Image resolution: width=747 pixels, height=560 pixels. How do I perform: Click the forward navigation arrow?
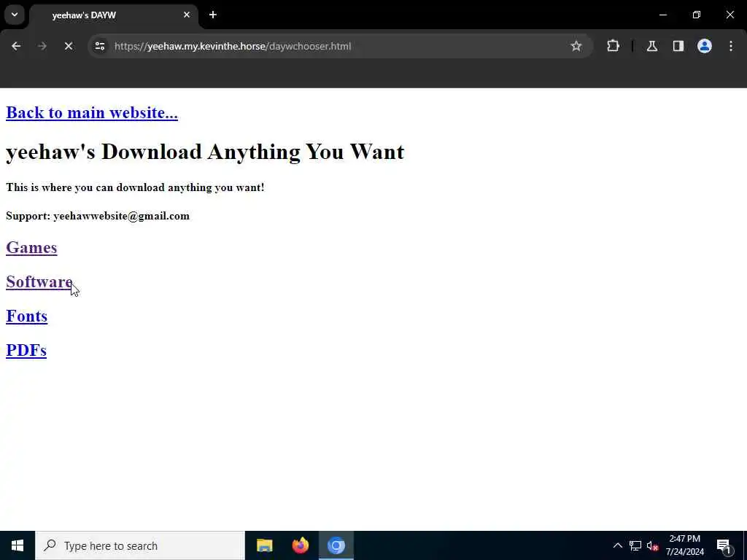pyautogui.click(x=42, y=46)
